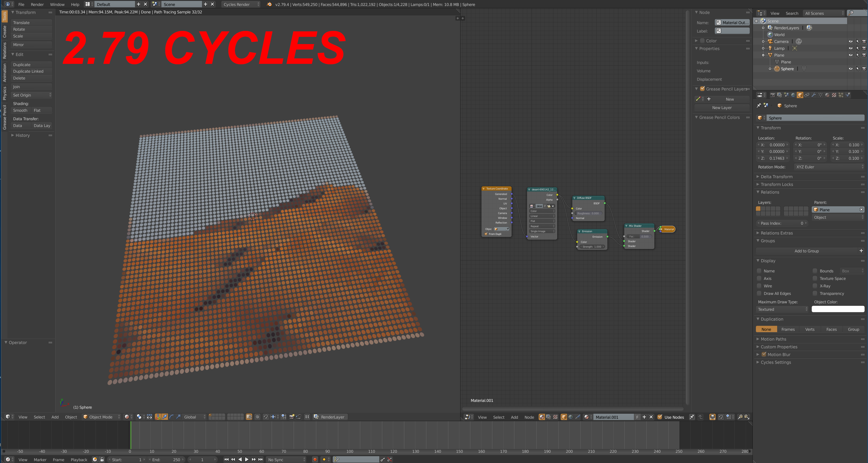The width and height of the screenshot is (868, 463).
Task: Open the Particles sparkle properties tab
Action: [x=841, y=95]
